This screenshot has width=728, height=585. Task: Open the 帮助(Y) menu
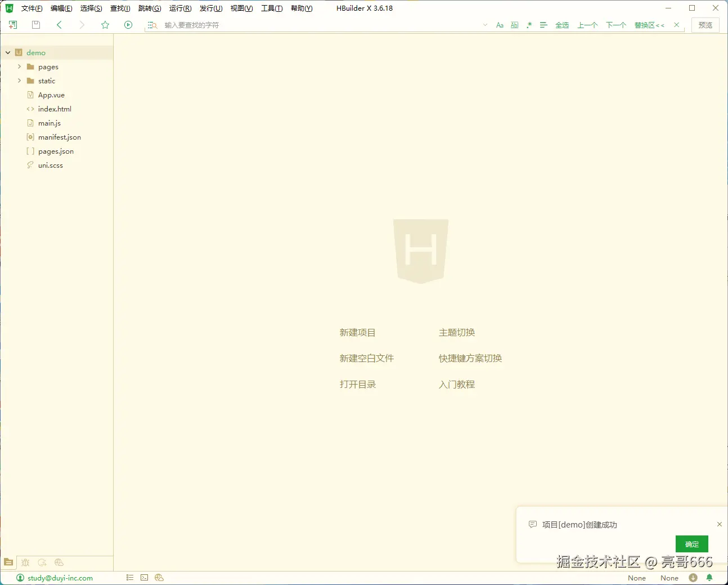(302, 8)
